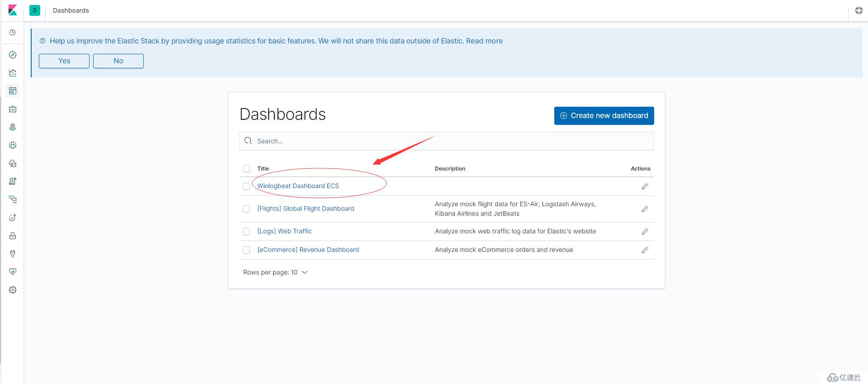Click the Kibana logo
This screenshot has height=383, width=868.
pos(13,10)
